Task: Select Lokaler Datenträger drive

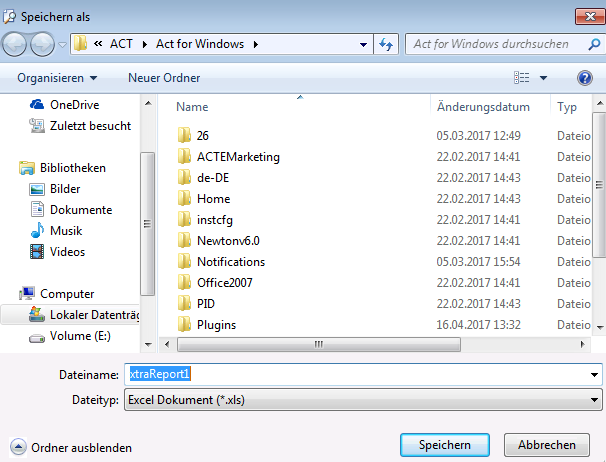Action: point(70,315)
